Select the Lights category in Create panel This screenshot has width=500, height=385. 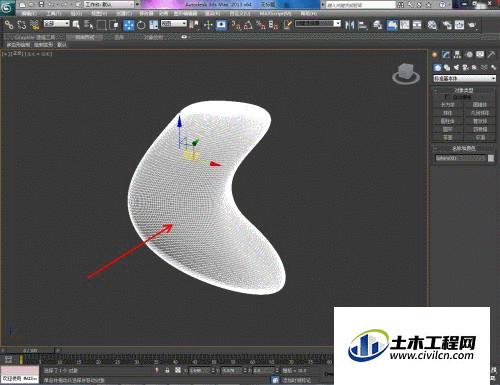click(x=456, y=67)
